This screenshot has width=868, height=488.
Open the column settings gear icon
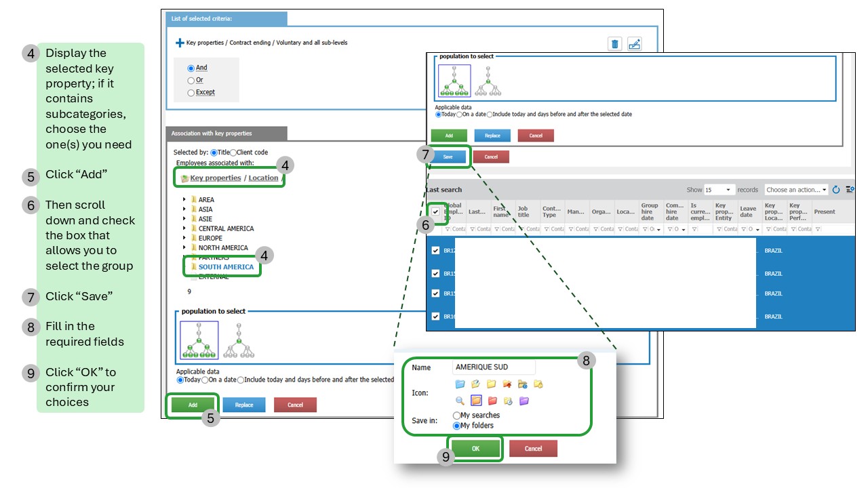pyautogui.click(x=850, y=190)
